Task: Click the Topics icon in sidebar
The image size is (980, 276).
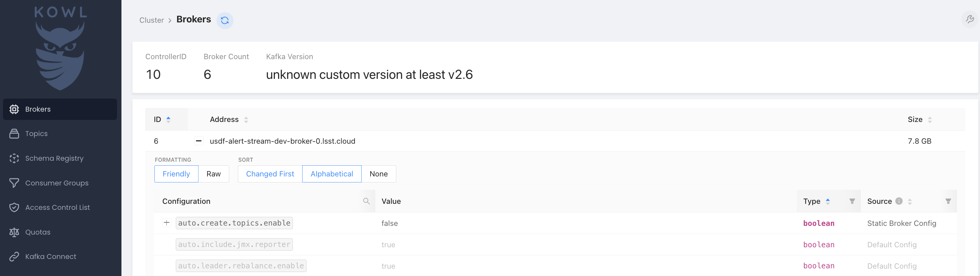Action: [14, 134]
